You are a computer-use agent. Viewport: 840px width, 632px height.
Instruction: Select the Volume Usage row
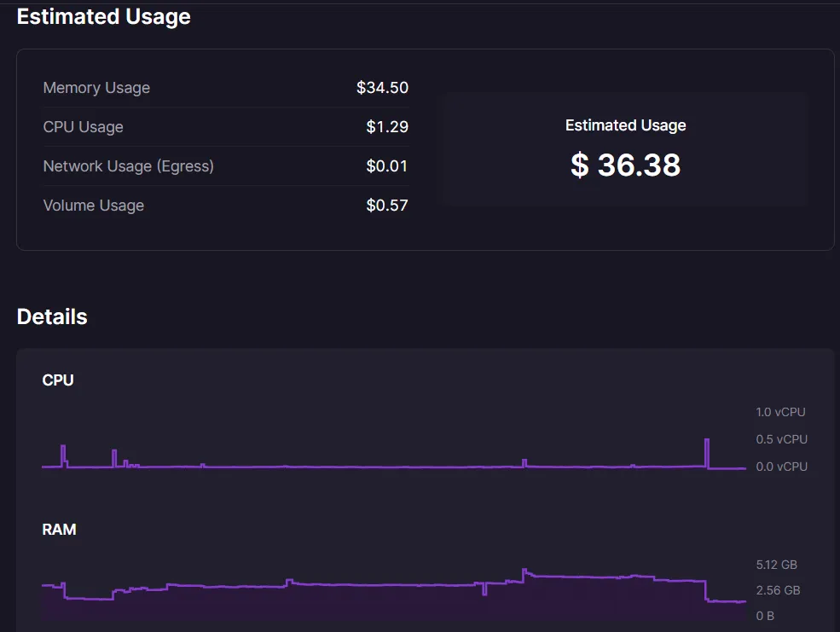pyautogui.click(x=94, y=205)
